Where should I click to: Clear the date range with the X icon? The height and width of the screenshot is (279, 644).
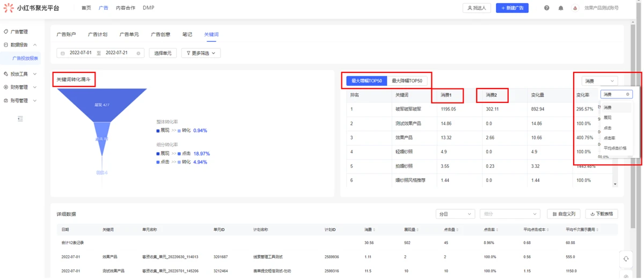click(x=138, y=53)
